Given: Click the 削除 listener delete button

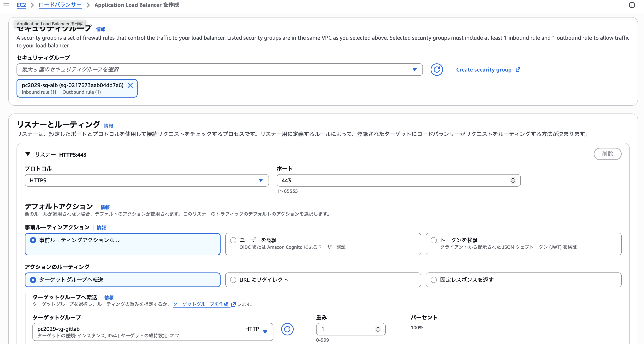Looking at the screenshot, I should (x=607, y=154).
